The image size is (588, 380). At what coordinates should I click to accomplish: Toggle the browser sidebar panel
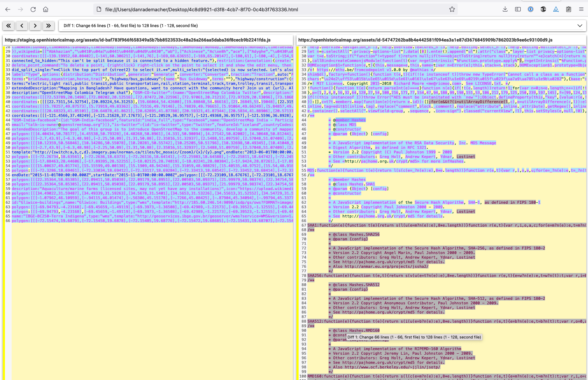coord(518,9)
